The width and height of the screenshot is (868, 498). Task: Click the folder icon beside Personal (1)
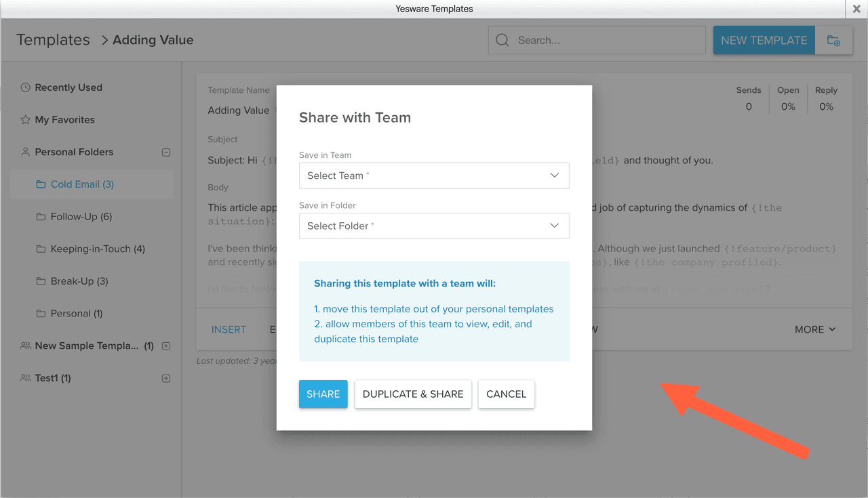(x=41, y=314)
